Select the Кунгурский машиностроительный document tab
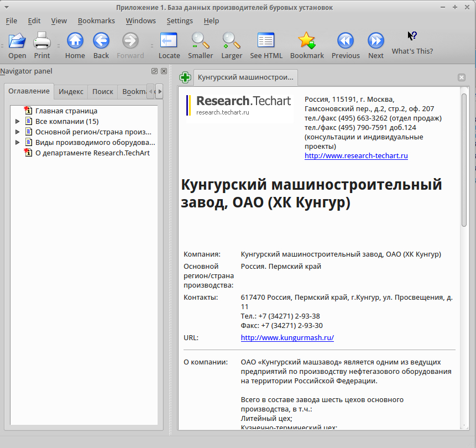 [245, 77]
